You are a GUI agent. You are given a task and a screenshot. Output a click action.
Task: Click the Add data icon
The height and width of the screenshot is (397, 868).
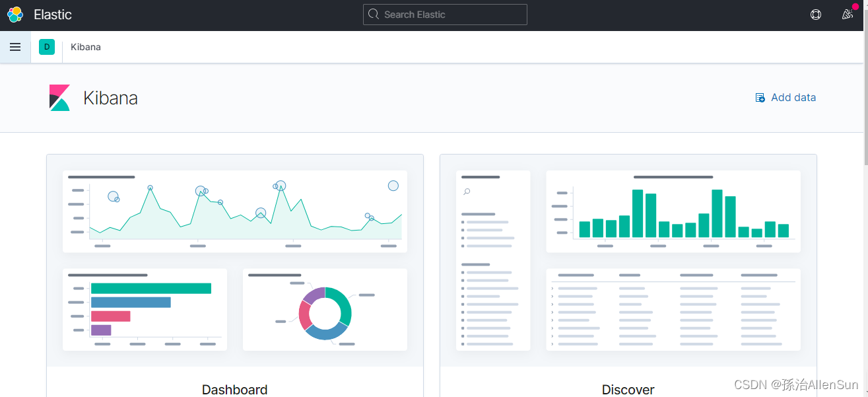[760, 98]
